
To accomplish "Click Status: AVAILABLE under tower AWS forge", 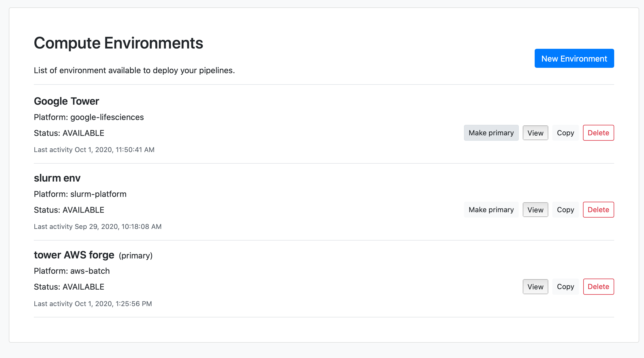I will (x=69, y=287).
